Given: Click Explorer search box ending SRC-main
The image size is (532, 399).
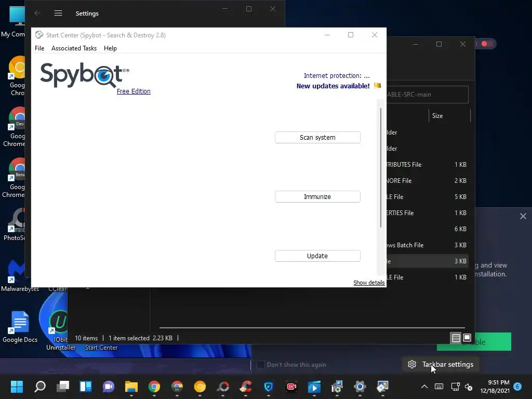Looking at the screenshot, I should [x=428, y=95].
